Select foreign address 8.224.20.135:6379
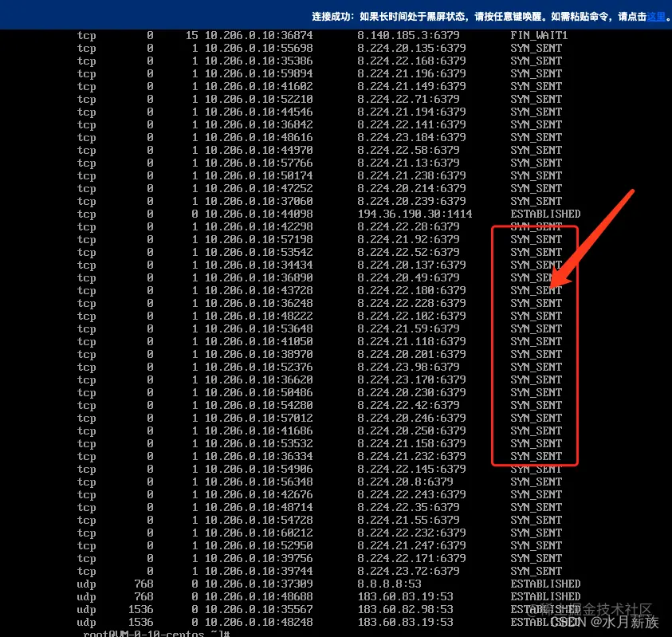The image size is (672, 637). pos(412,48)
